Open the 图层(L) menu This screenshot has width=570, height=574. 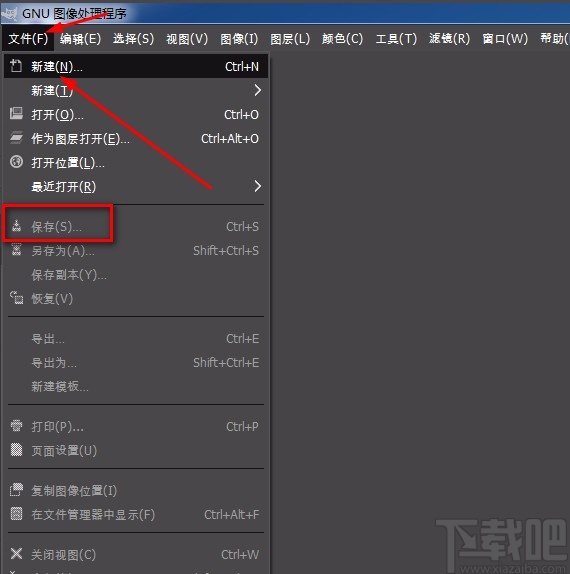(x=290, y=38)
